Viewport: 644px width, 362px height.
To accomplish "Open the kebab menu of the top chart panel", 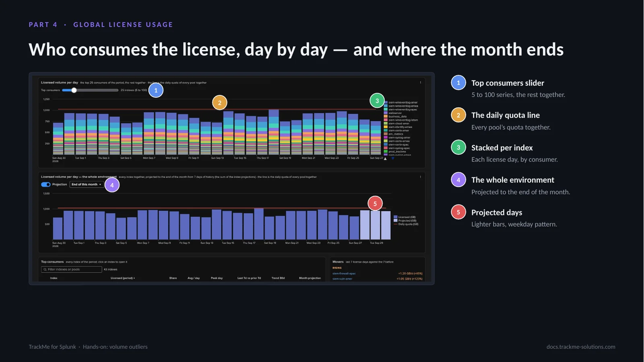I will click(421, 83).
